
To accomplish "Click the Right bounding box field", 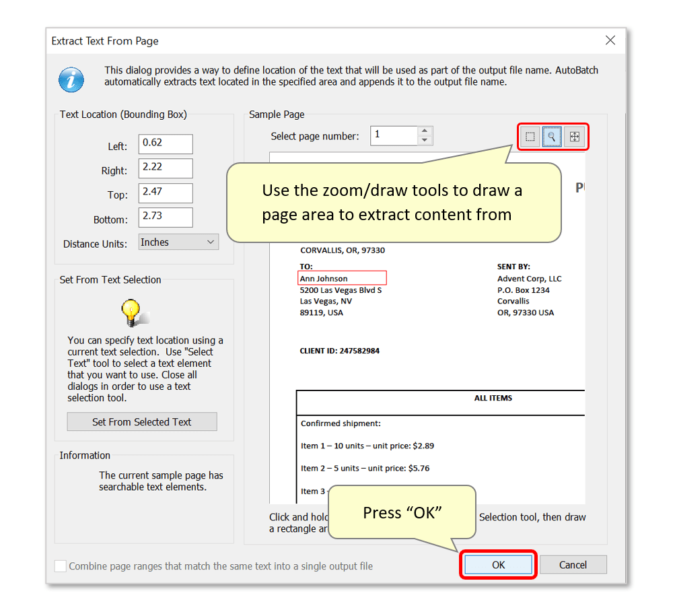I will pyautogui.click(x=166, y=168).
